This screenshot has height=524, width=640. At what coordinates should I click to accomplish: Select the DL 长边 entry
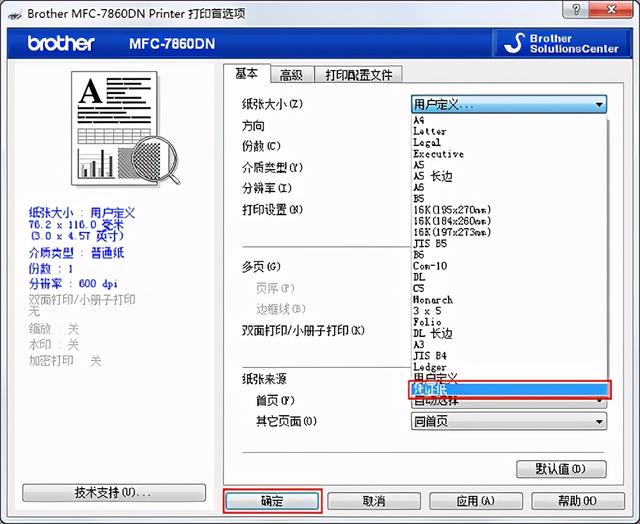433,333
